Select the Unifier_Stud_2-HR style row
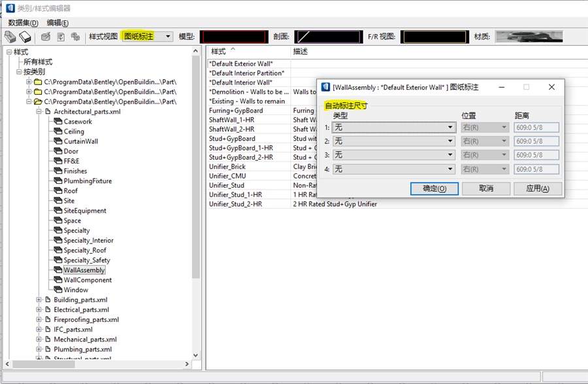 click(x=235, y=204)
